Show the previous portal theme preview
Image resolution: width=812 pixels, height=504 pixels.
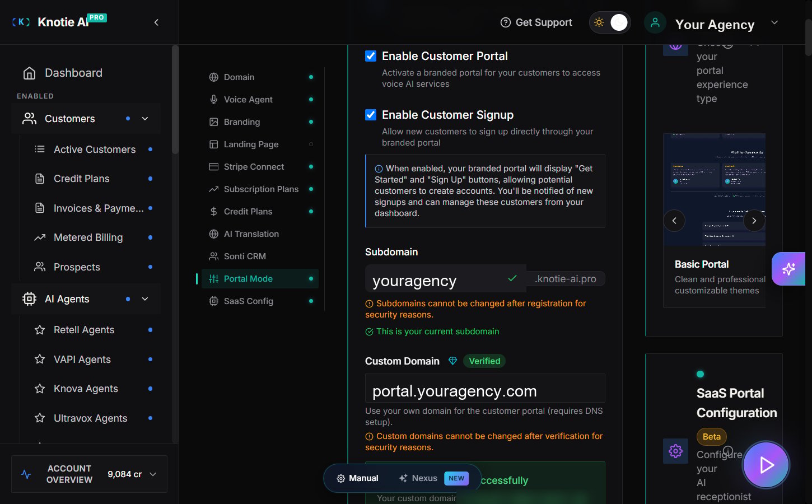point(674,221)
